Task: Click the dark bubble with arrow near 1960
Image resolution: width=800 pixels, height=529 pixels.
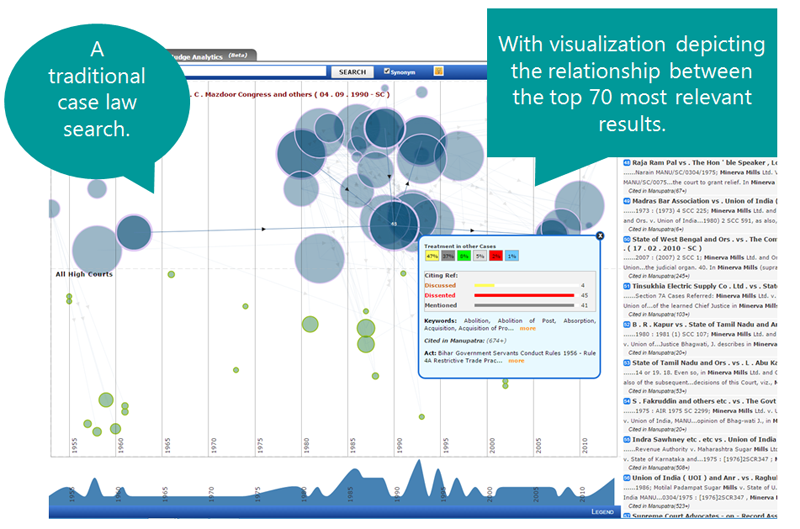Action: coord(134,232)
